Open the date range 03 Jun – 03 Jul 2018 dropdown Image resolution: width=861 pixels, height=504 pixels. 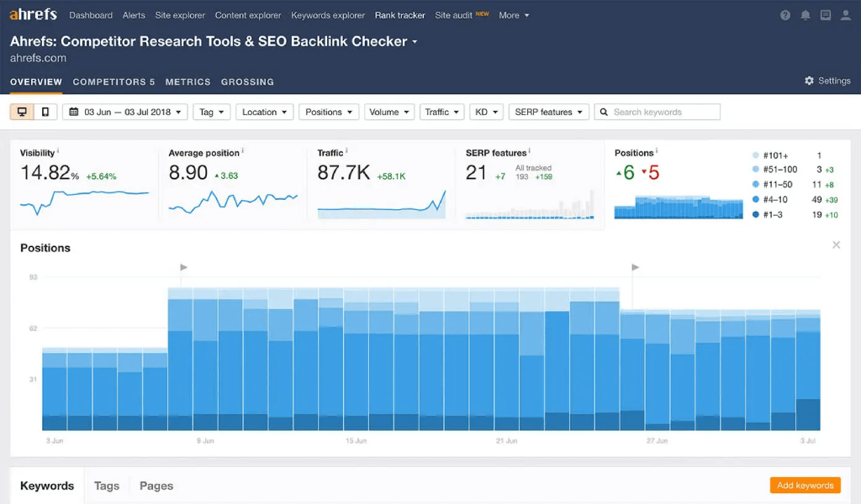pos(125,112)
